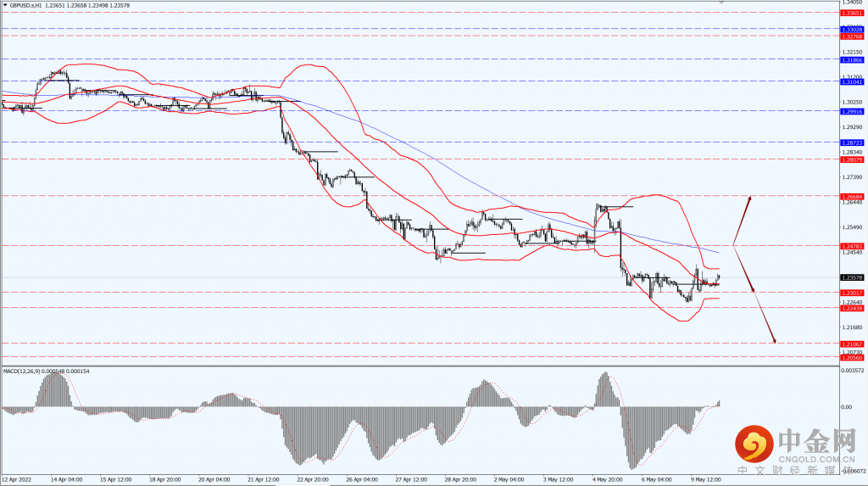Select the red 1.32768 price level label
This screenshot has width=868, height=486.
click(851, 36)
